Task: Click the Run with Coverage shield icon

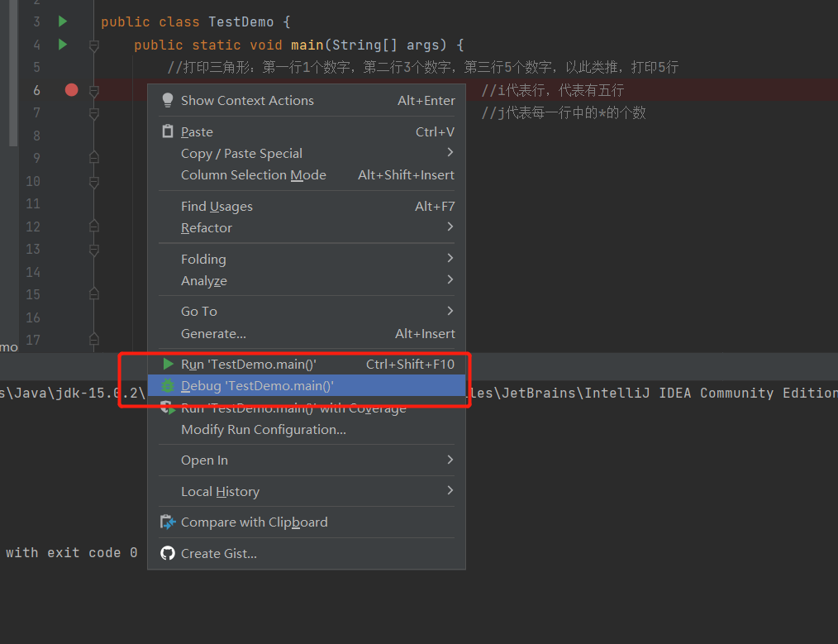Action: pyautogui.click(x=168, y=408)
